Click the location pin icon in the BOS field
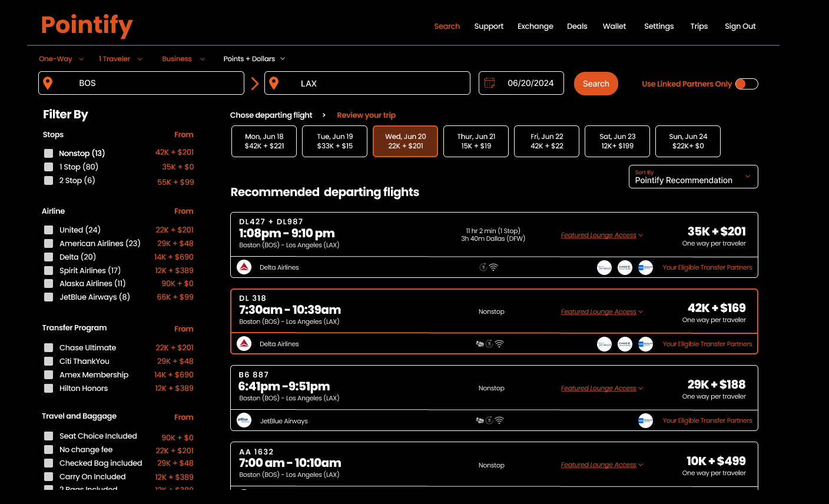The height and width of the screenshot is (504, 829). 48,82
